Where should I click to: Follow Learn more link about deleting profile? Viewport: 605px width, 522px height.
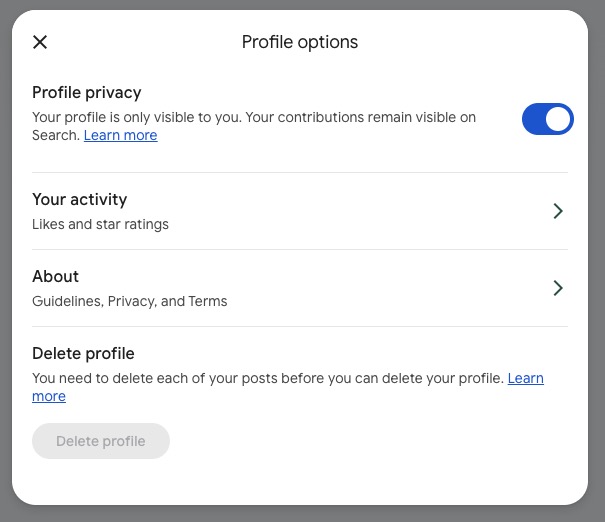coord(525,378)
